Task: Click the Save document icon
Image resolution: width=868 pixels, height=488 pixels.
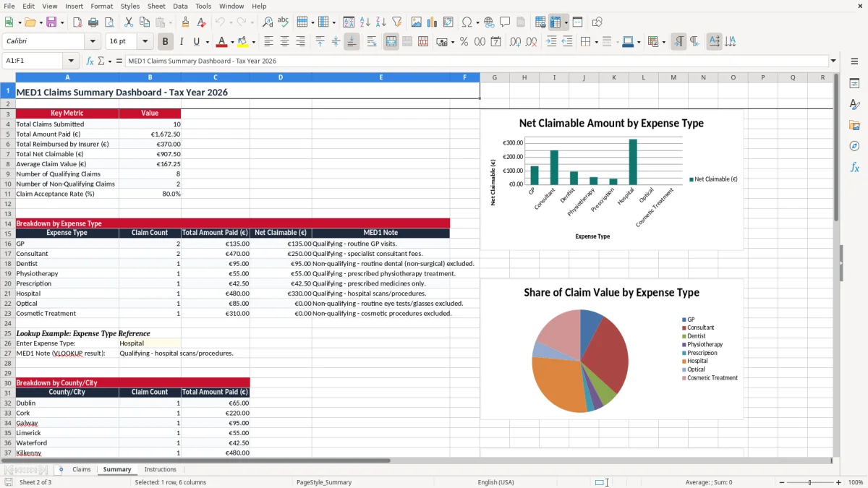Action: click(x=51, y=22)
